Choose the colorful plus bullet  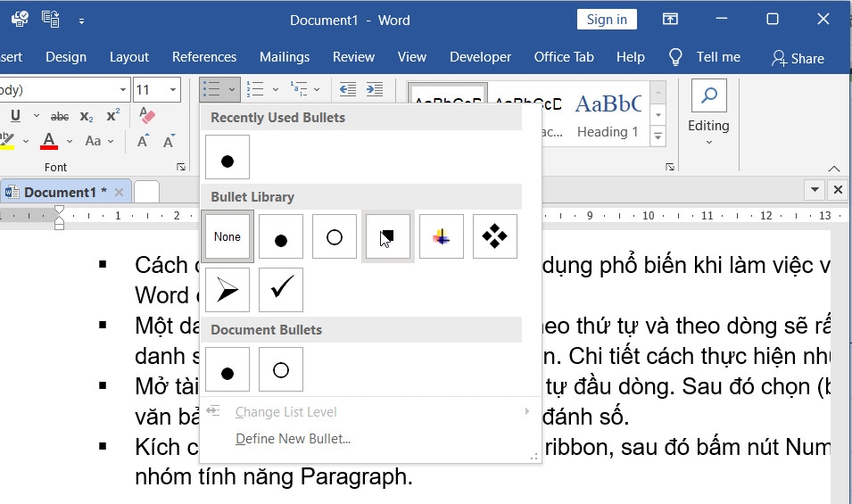(x=442, y=236)
